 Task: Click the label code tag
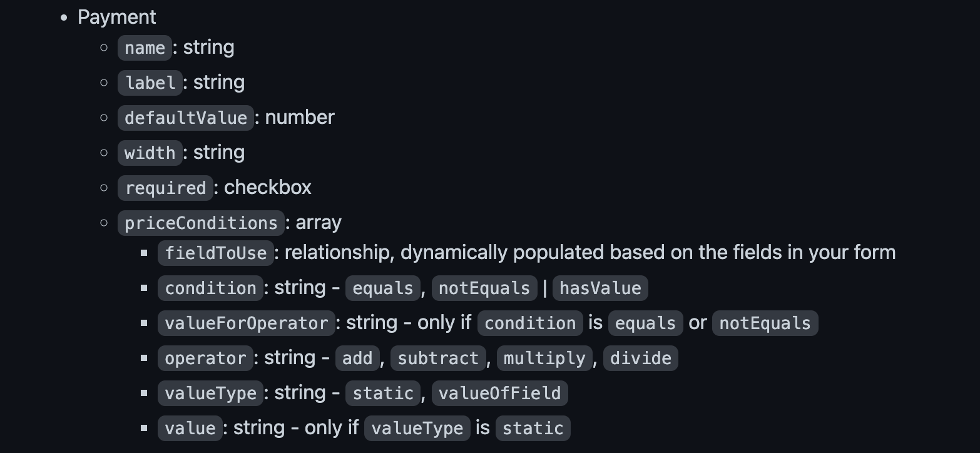[150, 83]
